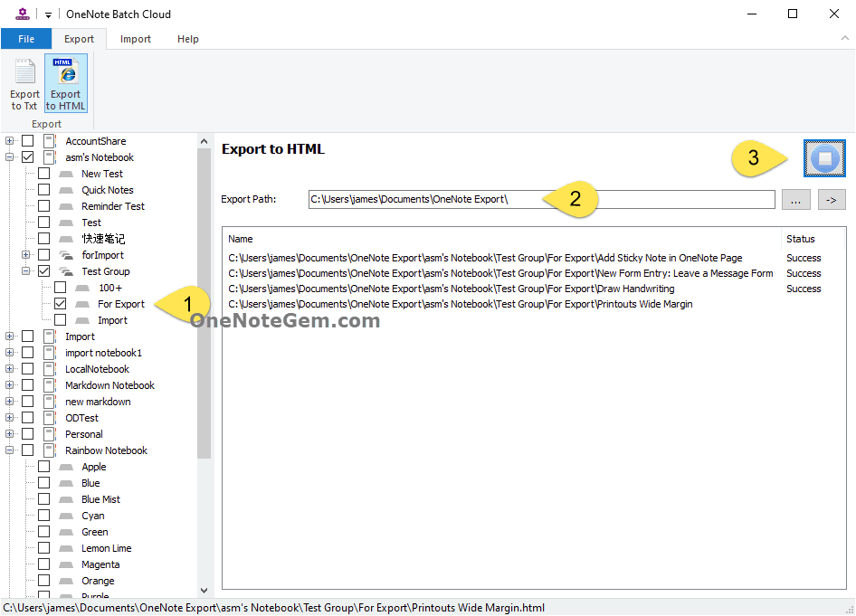Expand the forImport section group

point(25,255)
